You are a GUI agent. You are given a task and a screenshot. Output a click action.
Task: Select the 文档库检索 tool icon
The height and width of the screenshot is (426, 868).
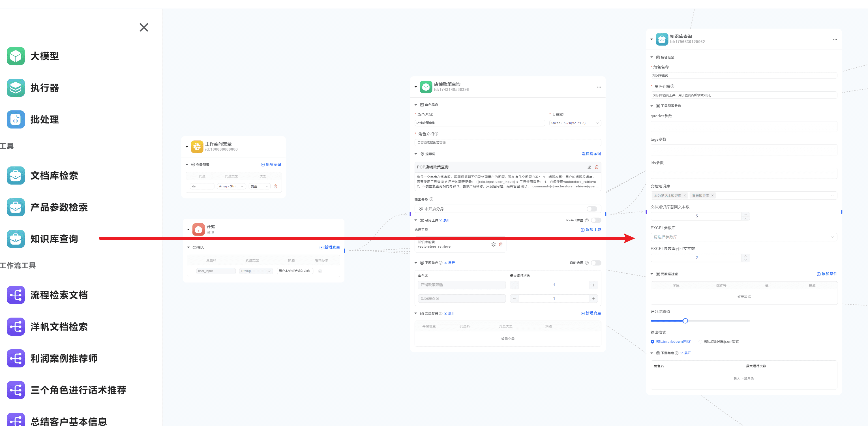point(16,175)
